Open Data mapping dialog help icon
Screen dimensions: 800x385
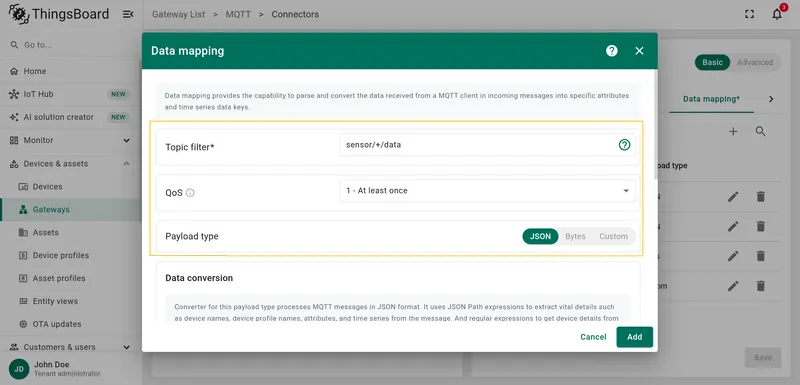[x=612, y=50]
